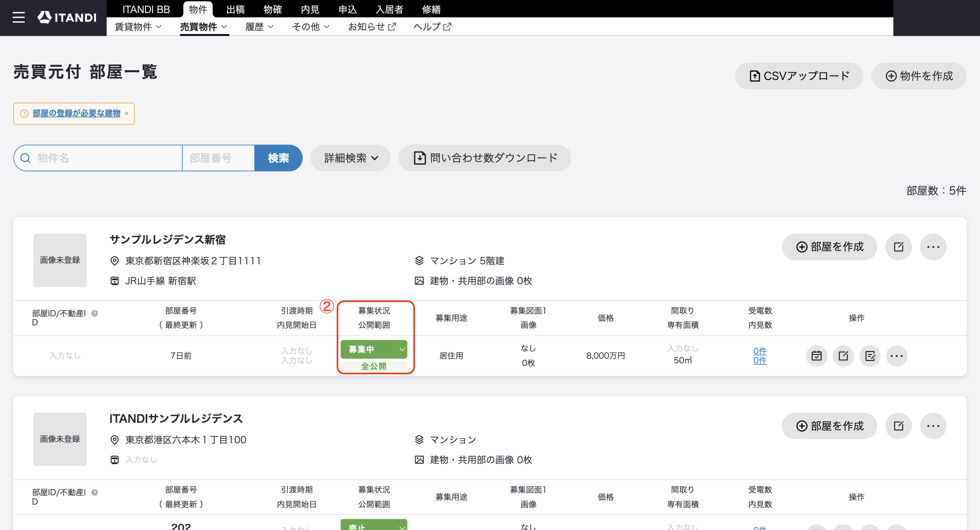Focus the 部屋番号 input field
Image resolution: width=980 pixels, height=530 pixels.
(218, 158)
